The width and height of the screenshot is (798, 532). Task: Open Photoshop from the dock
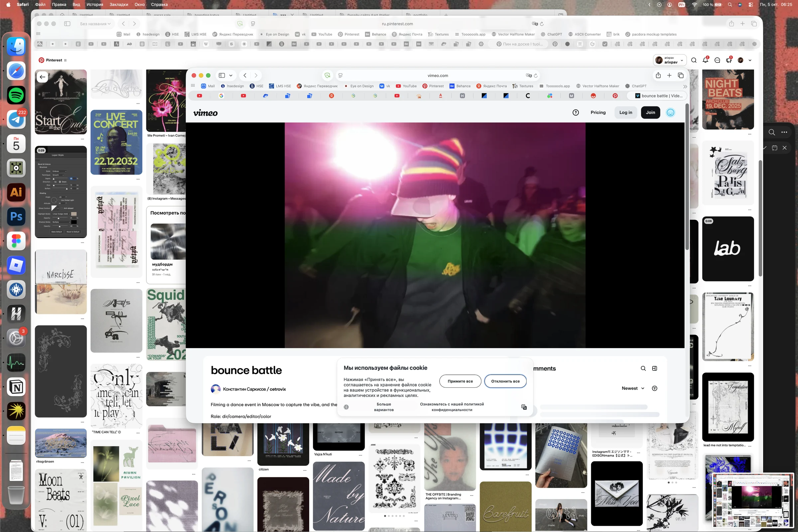pyautogui.click(x=16, y=216)
